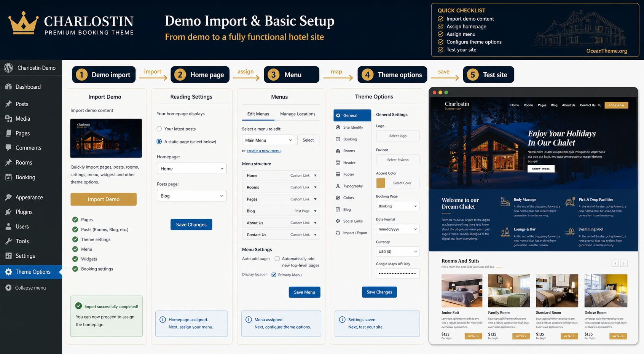Select A static page radio button
The image size is (644, 354).
pos(159,142)
